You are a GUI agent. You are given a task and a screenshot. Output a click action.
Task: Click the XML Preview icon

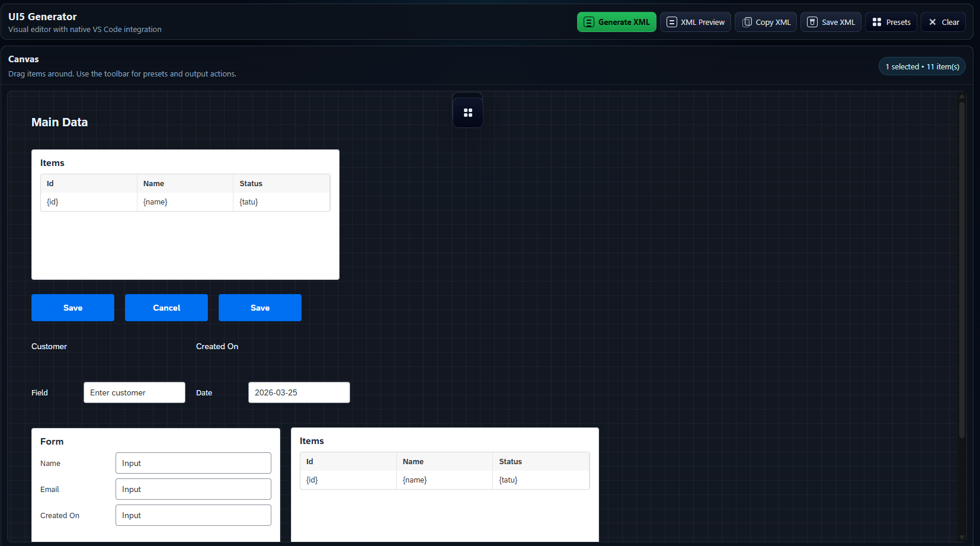[x=672, y=22]
